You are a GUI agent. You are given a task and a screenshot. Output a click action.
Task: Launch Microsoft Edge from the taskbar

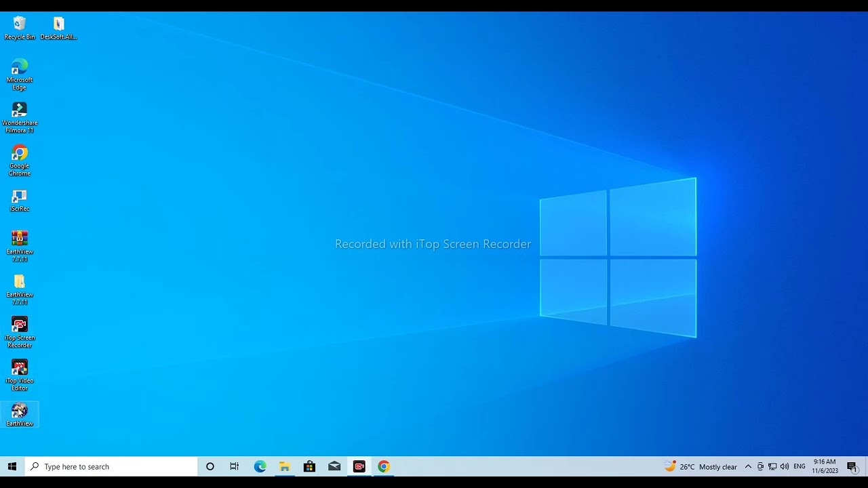[260, 466]
